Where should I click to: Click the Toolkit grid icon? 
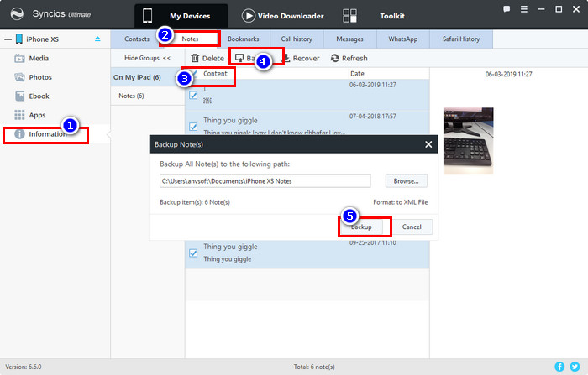[x=350, y=16]
